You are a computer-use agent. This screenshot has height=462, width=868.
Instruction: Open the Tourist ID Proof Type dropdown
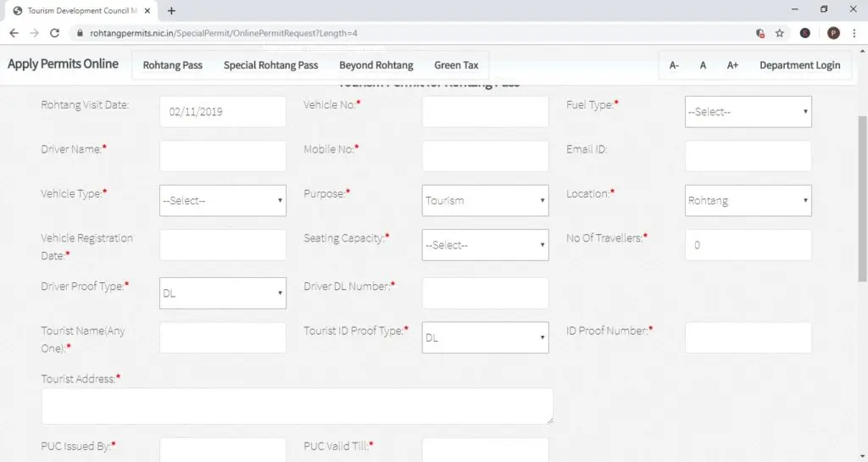pos(485,337)
